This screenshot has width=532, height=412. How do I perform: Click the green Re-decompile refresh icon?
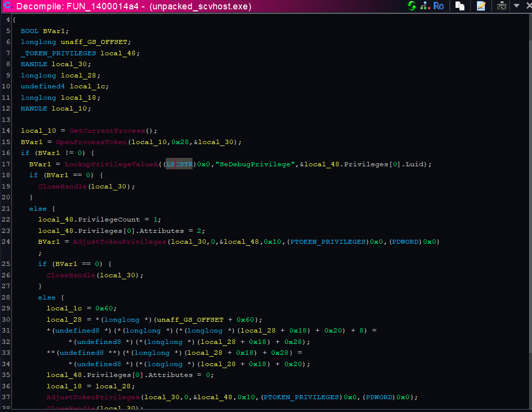pos(412,6)
